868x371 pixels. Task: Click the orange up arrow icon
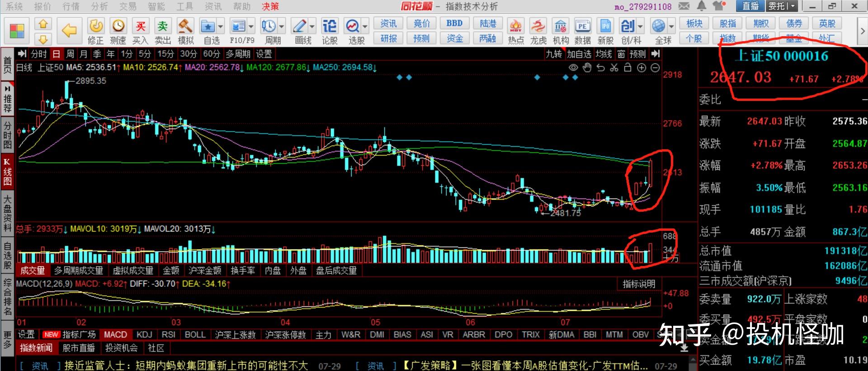point(43,24)
